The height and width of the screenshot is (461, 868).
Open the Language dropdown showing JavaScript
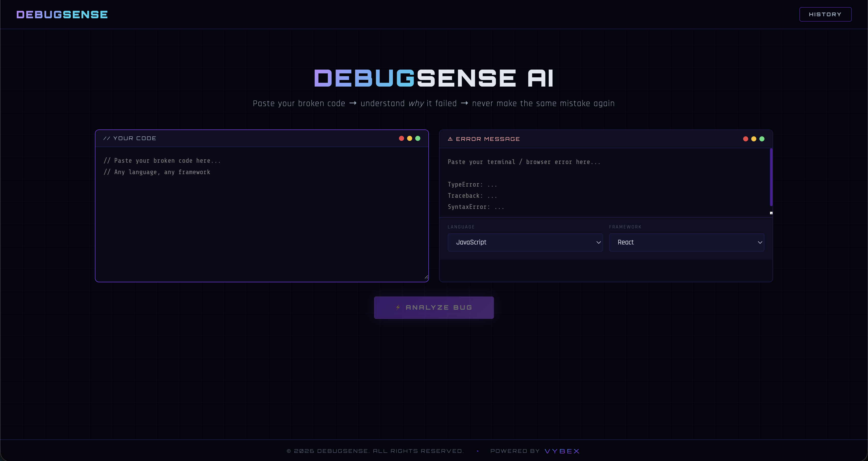pos(525,242)
